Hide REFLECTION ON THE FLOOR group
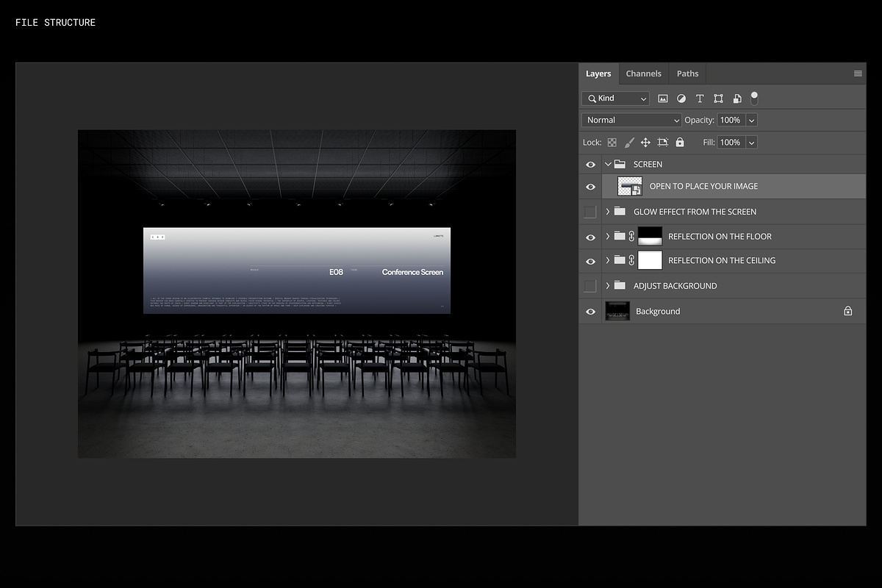The width and height of the screenshot is (882, 588). point(590,237)
